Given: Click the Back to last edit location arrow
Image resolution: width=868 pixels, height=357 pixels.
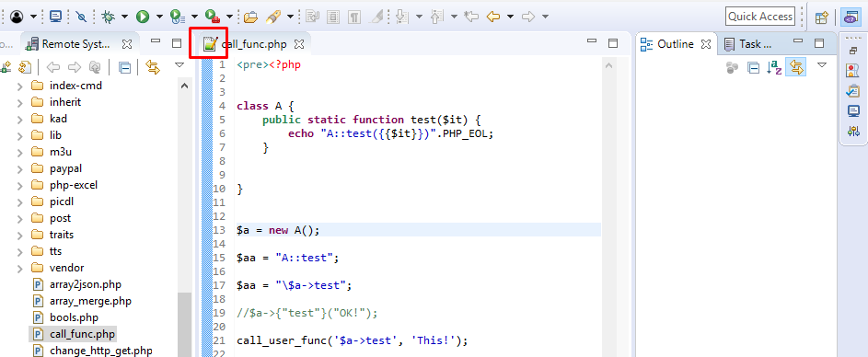Looking at the screenshot, I should coord(471,17).
